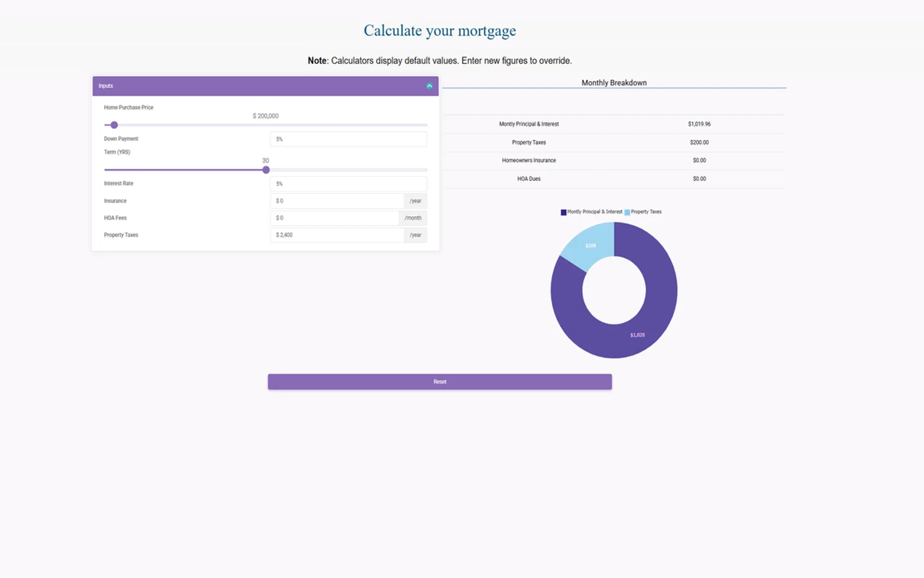Click the /year suffix beside Insurance

click(x=415, y=201)
